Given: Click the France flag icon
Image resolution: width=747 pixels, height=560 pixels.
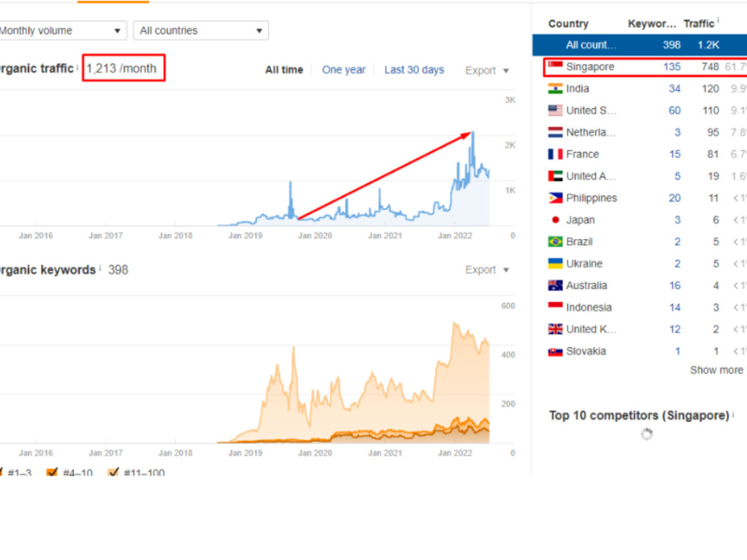Looking at the screenshot, I should point(555,155).
